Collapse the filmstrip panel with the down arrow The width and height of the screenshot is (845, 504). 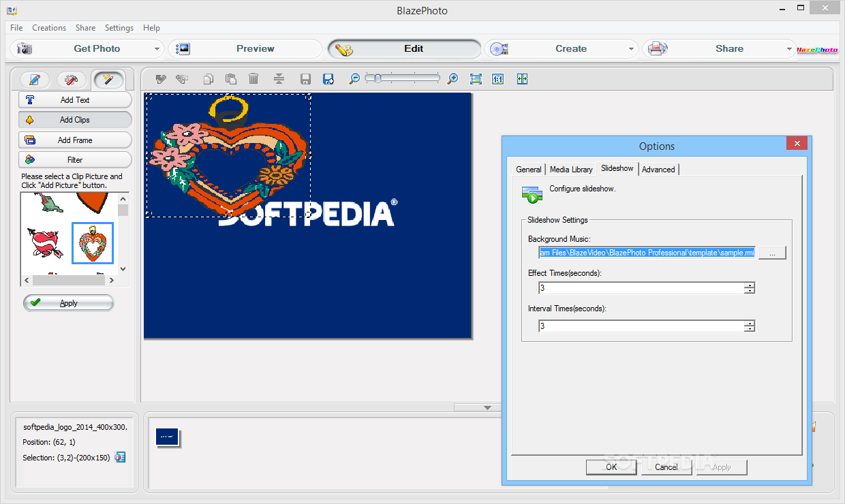click(x=487, y=407)
